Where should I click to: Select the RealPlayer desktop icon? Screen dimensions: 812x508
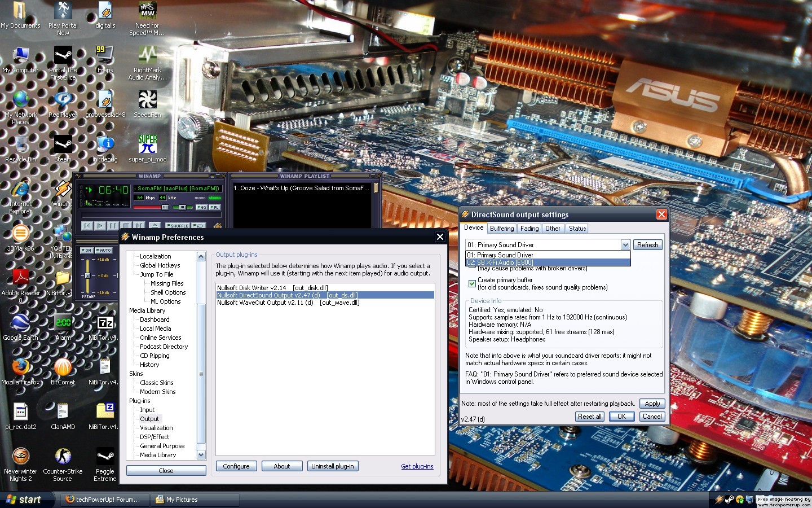pyautogui.click(x=63, y=104)
